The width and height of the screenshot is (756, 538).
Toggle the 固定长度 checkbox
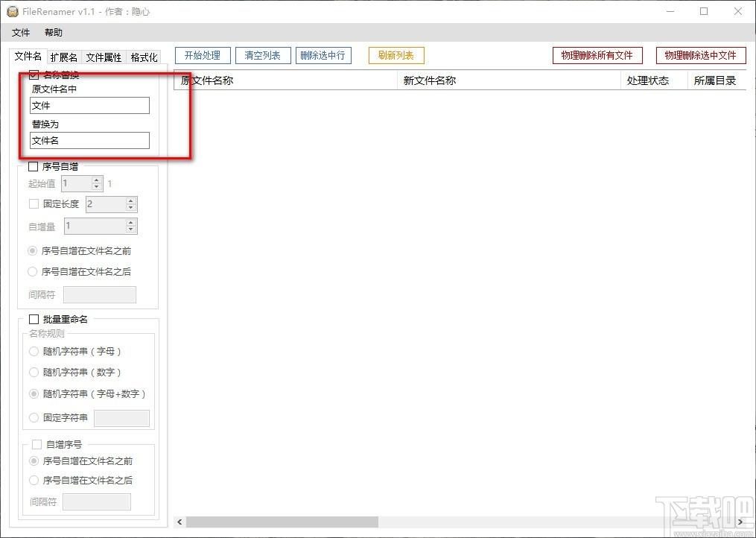tap(34, 204)
